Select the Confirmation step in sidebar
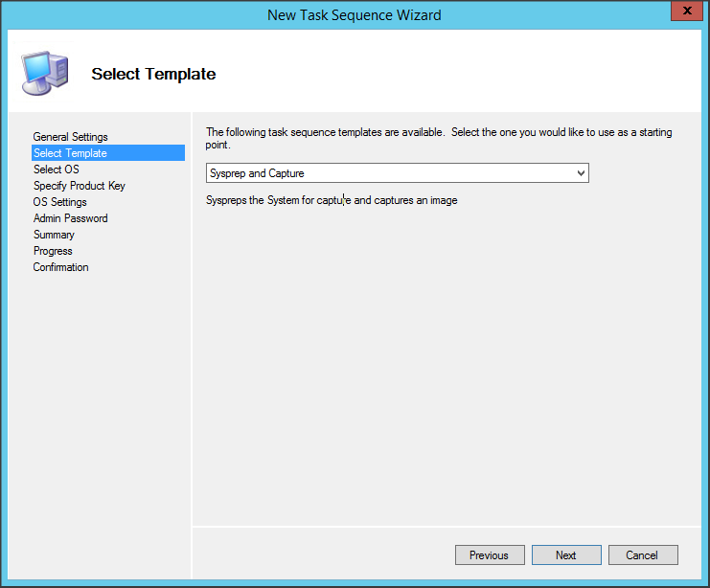The width and height of the screenshot is (710, 588). (60, 267)
